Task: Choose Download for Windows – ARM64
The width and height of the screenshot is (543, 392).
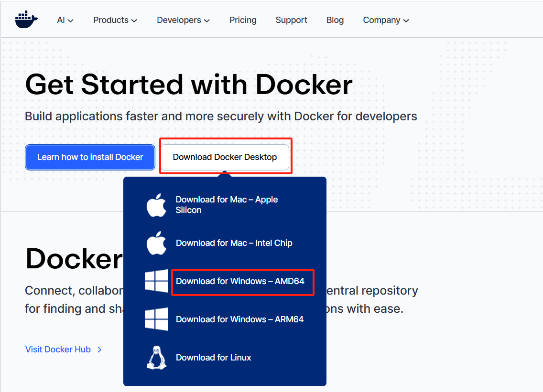Action: 239,319
